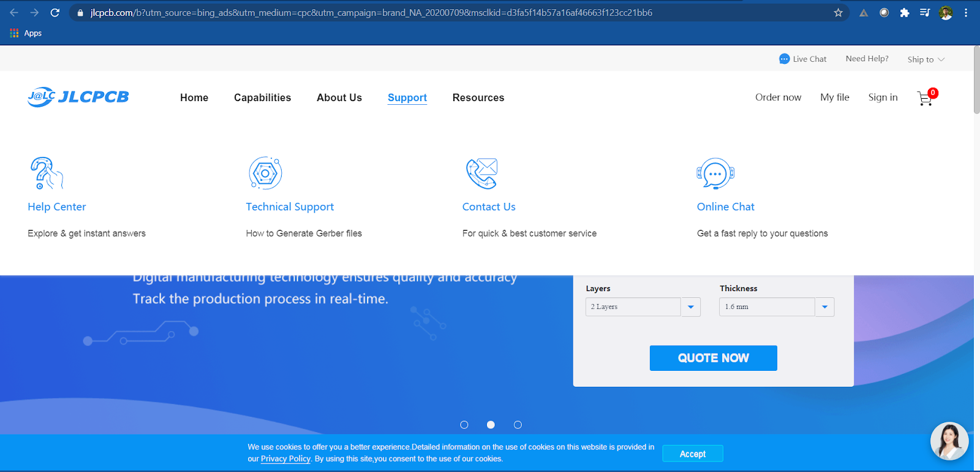Select the third carousel slide dot

518,425
